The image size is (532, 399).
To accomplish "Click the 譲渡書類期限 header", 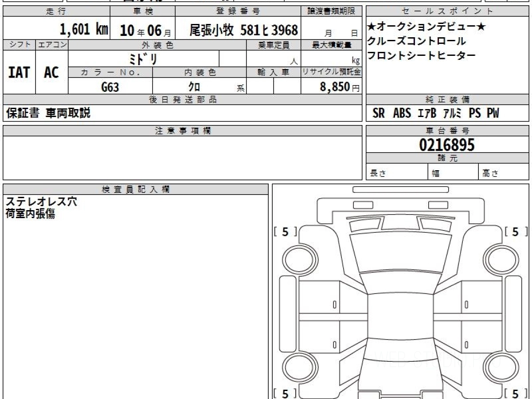I will tap(332, 11).
